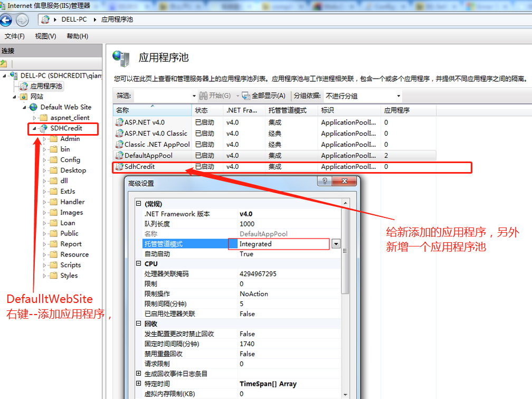The height and width of the screenshot is (399, 532).
Task: Click the Default Web Site globe icon
Action: (33, 107)
